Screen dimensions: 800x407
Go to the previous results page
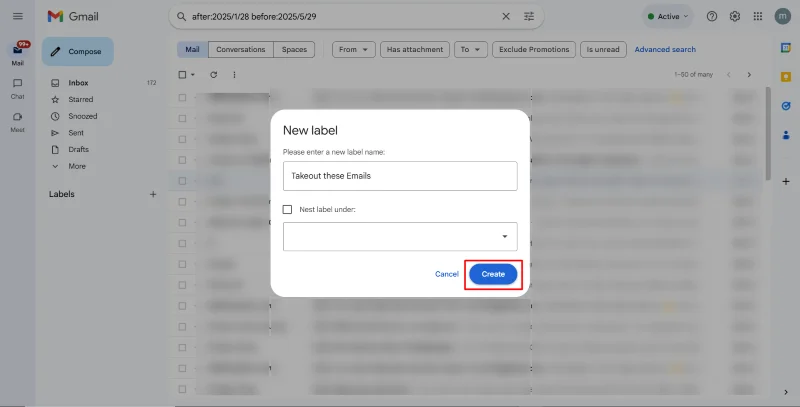click(x=729, y=74)
